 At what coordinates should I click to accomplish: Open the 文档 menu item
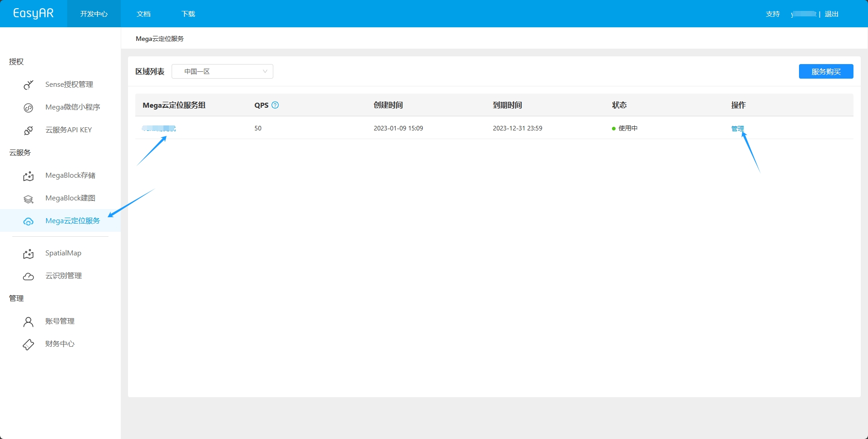143,14
